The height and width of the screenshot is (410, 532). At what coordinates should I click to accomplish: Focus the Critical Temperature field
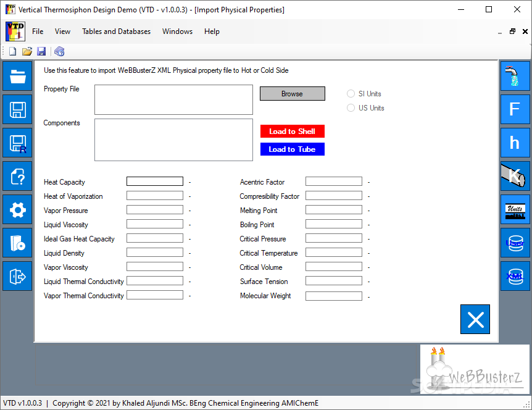pos(334,253)
